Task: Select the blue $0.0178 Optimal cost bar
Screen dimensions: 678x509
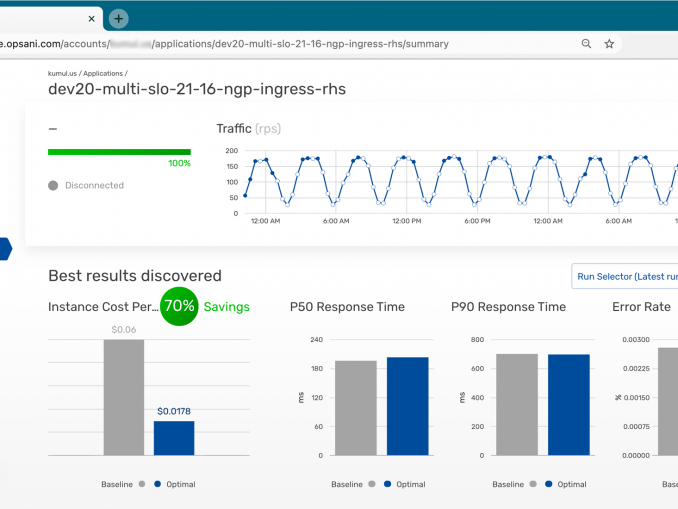Action: point(174,438)
